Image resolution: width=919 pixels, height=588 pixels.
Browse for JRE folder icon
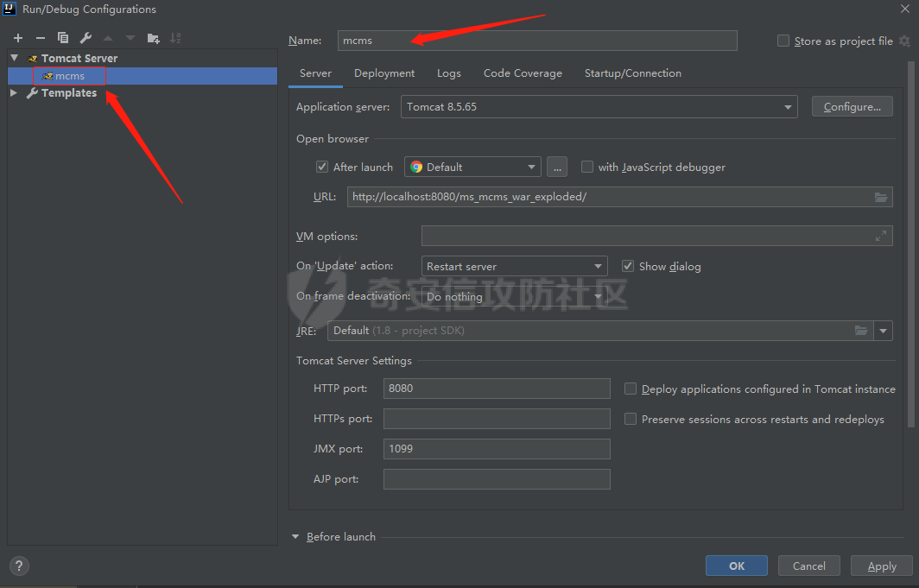861,331
